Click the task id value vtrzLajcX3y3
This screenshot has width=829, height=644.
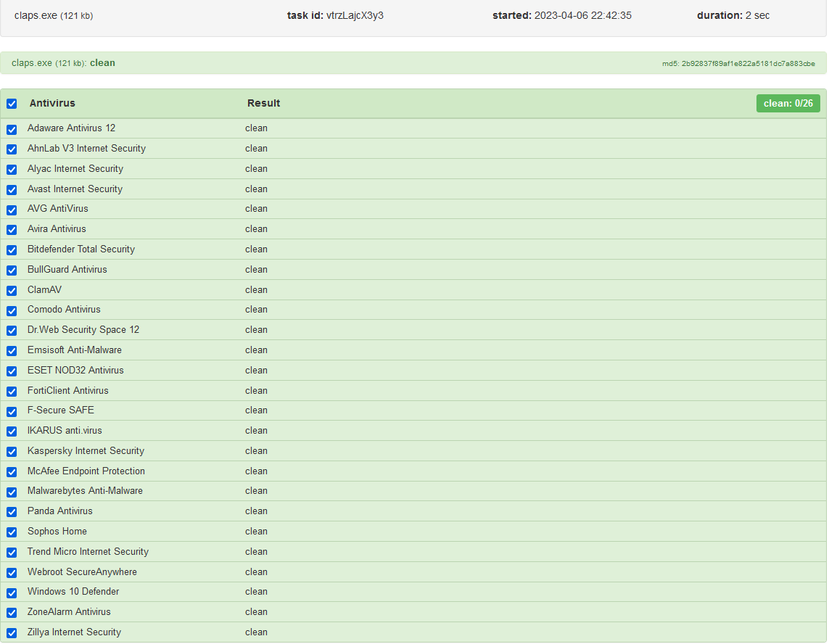(x=355, y=15)
